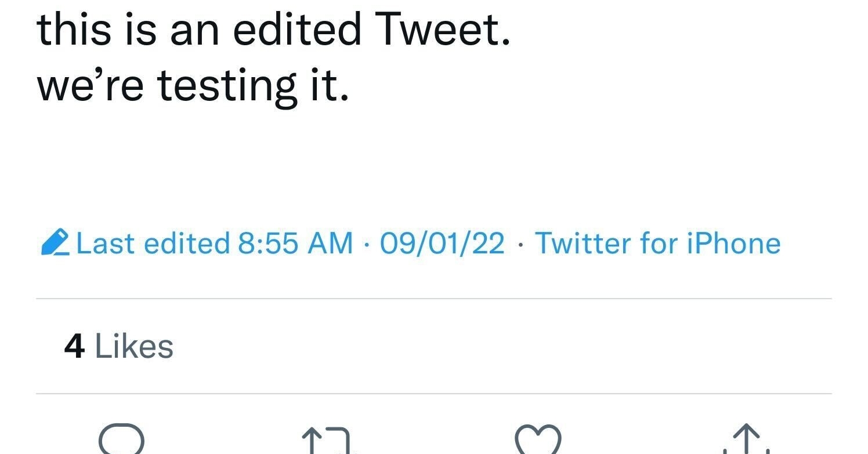The height and width of the screenshot is (454, 868).
Task: Click the tweet line "we're testing it."
Action: [193, 86]
